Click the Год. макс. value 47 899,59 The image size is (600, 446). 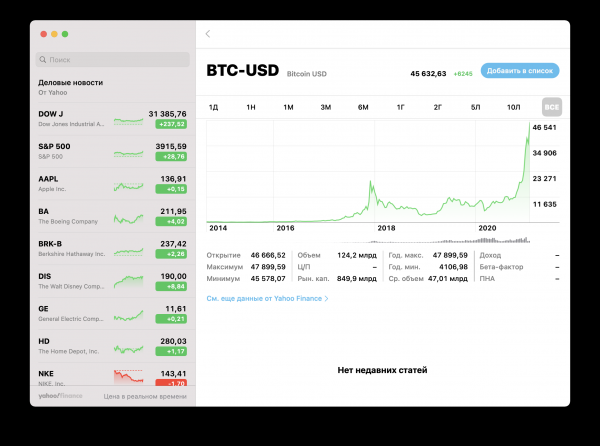[x=450, y=256]
